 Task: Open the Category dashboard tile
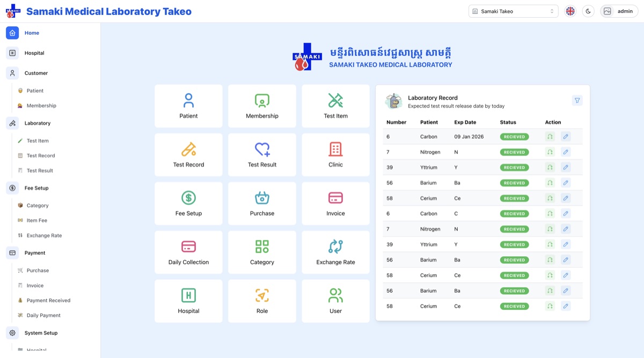click(262, 252)
